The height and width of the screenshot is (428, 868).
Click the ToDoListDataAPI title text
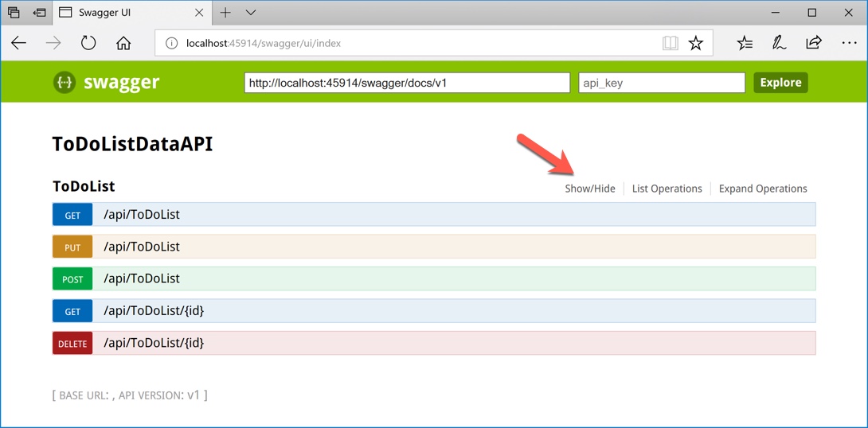[132, 144]
